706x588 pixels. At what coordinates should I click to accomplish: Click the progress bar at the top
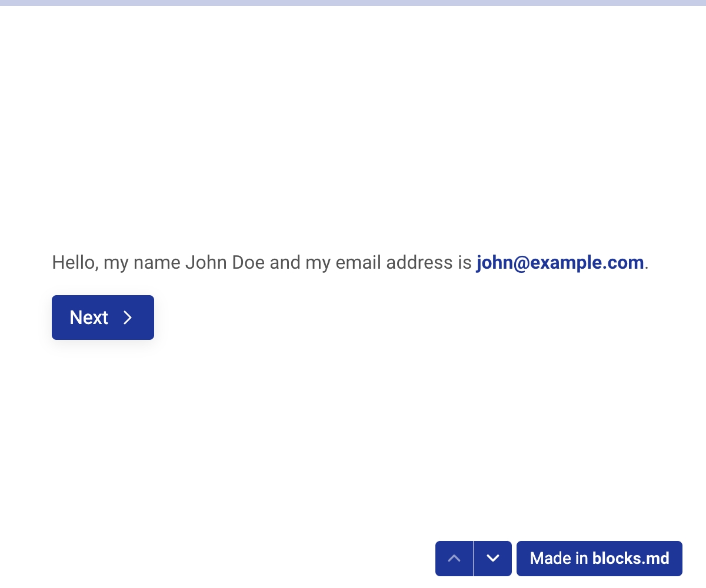click(x=353, y=3)
